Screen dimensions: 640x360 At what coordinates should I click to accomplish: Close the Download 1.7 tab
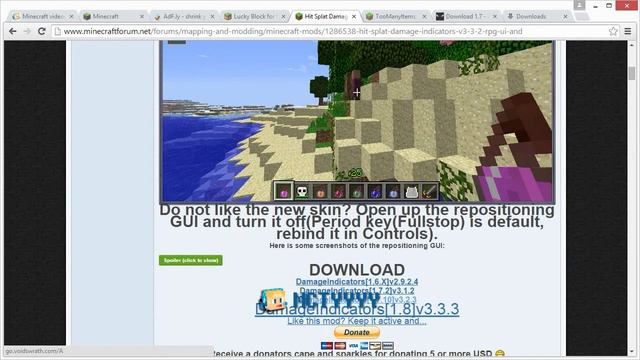[x=495, y=16]
